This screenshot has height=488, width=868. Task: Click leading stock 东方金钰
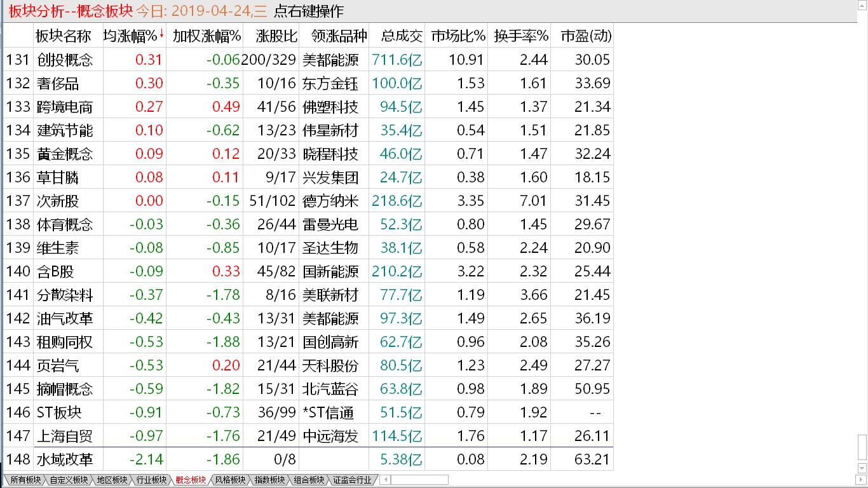tap(330, 83)
